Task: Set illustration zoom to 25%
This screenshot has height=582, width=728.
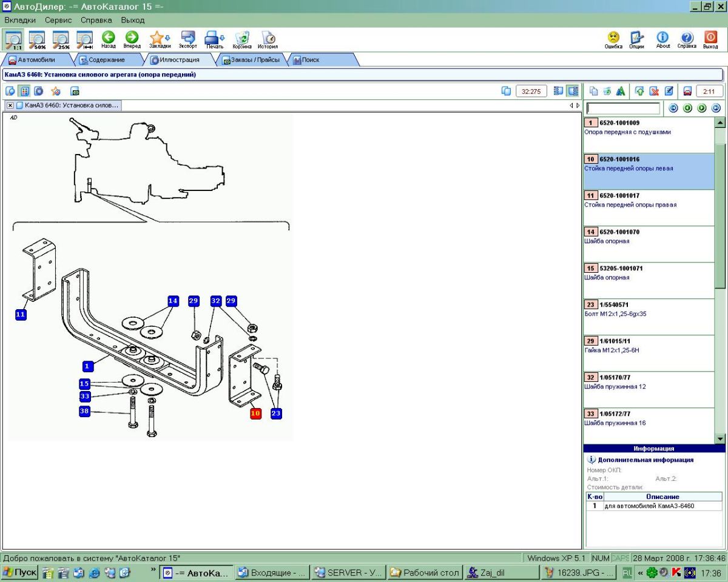Action: click(x=61, y=39)
